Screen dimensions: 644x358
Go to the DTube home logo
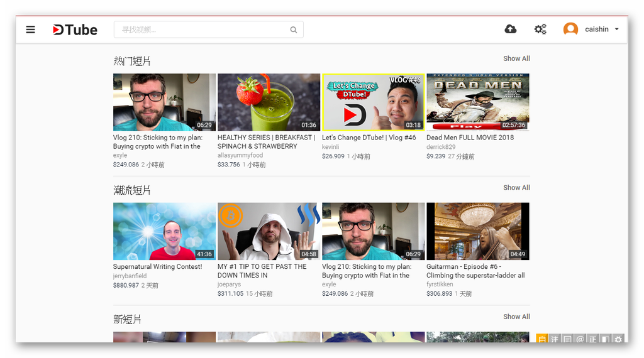pyautogui.click(x=75, y=30)
